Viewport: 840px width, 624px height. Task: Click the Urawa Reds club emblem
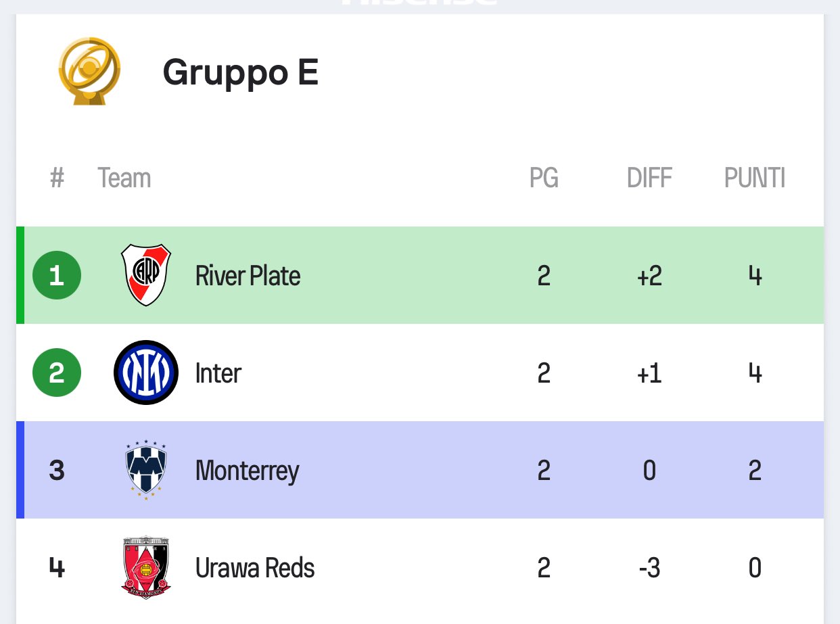point(146,567)
